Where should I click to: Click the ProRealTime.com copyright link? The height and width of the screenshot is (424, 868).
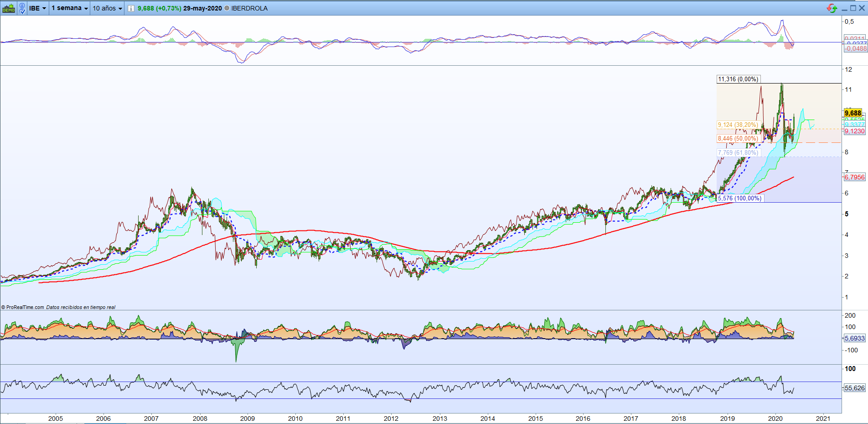coord(23,307)
